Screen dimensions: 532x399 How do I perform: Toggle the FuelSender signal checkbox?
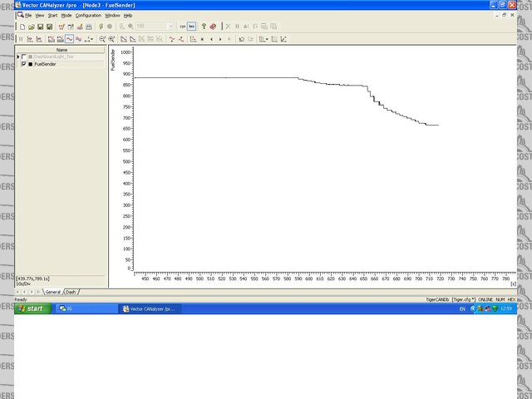tap(24, 63)
